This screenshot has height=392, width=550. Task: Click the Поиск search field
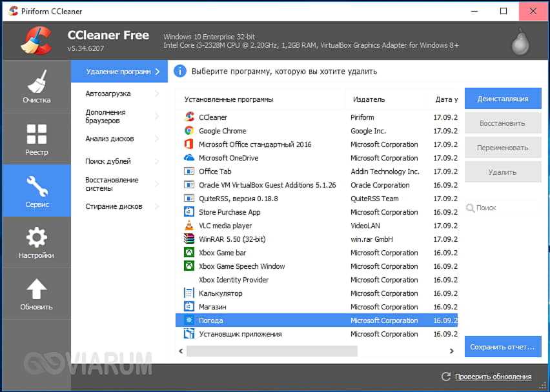coord(504,208)
